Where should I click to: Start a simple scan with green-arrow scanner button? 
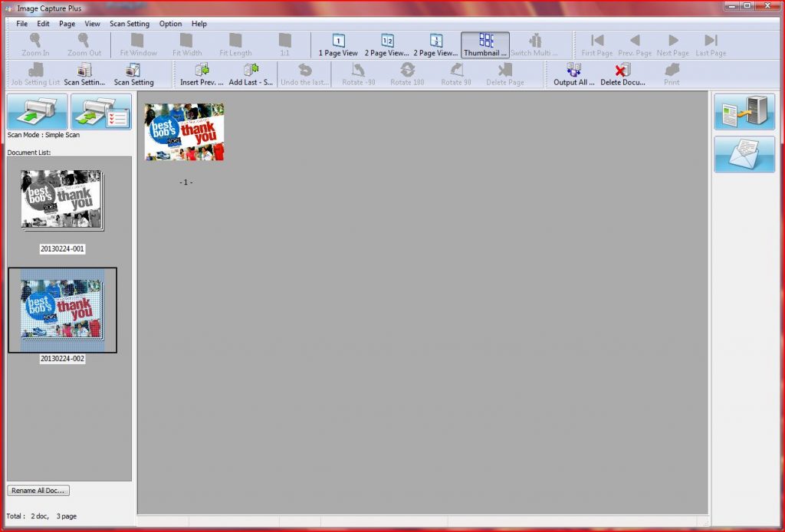pyautogui.click(x=37, y=111)
